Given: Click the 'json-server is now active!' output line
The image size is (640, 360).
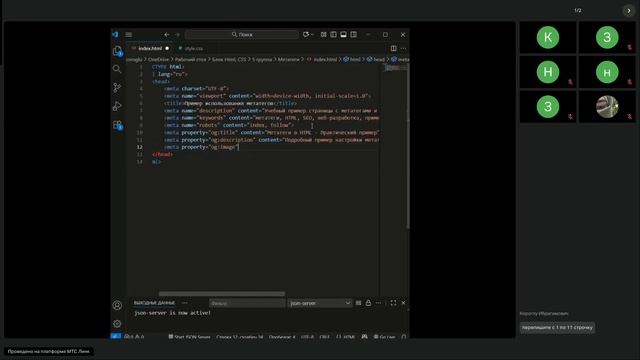Looking at the screenshot, I should (173, 313).
